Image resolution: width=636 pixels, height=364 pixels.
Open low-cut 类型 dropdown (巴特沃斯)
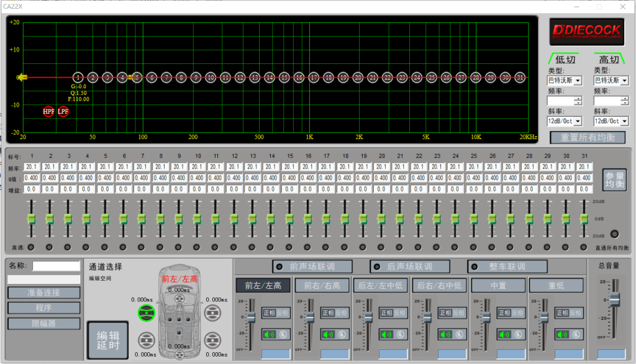pyautogui.click(x=565, y=80)
